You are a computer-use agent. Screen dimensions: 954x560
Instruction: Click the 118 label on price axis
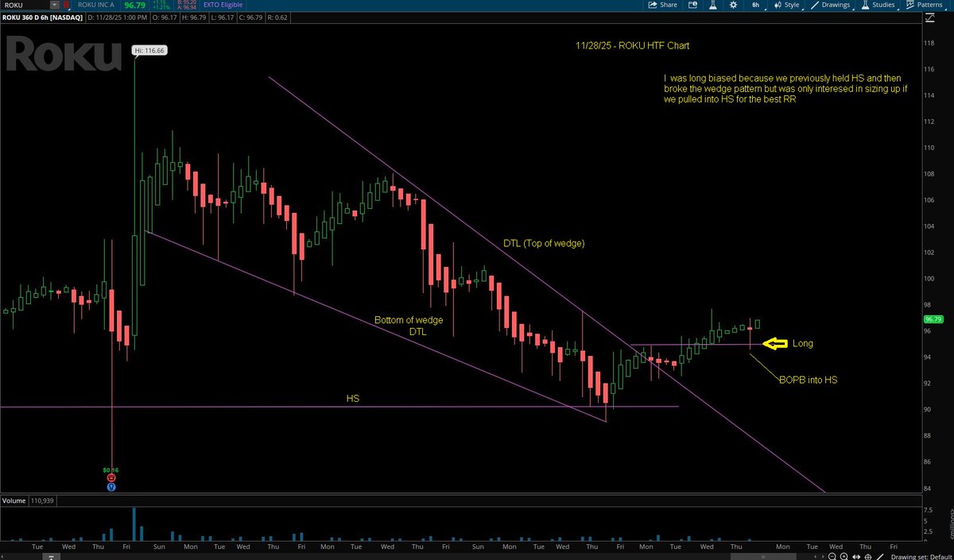(930, 44)
